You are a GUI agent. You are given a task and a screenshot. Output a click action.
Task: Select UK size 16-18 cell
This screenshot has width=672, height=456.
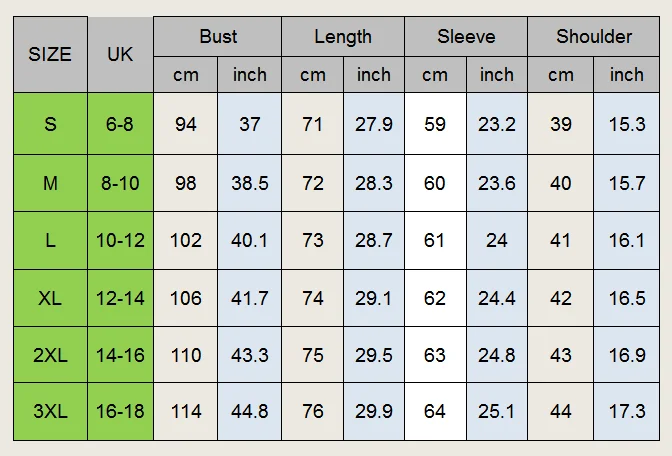tap(120, 411)
